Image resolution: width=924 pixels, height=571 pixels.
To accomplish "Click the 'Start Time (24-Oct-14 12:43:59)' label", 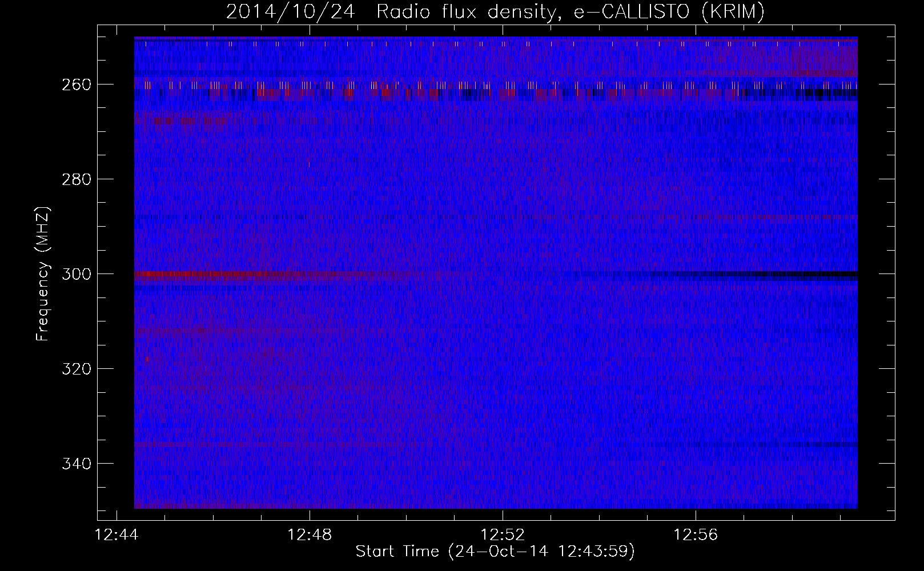I will [495, 552].
